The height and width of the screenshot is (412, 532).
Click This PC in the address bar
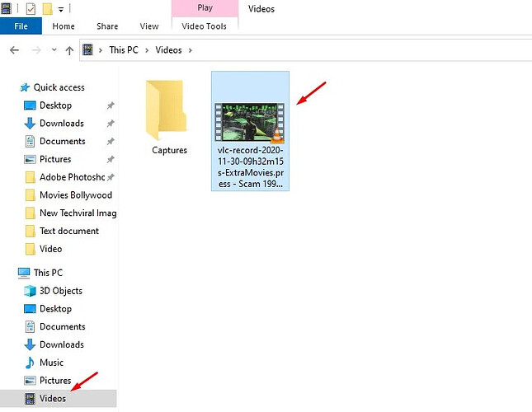point(124,49)
